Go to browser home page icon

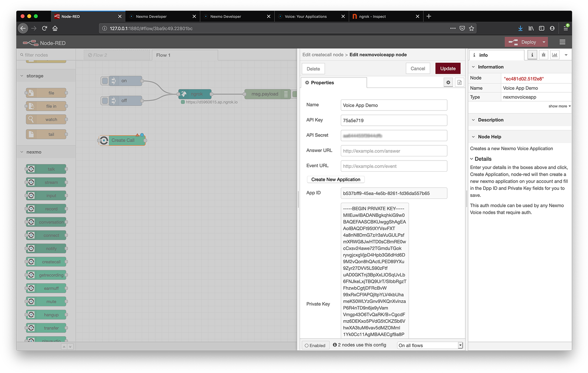point(55,28)
